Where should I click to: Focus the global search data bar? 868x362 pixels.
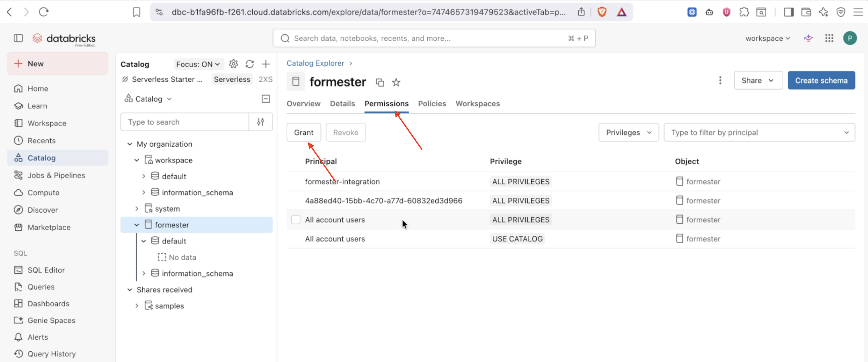coord(434,38)
